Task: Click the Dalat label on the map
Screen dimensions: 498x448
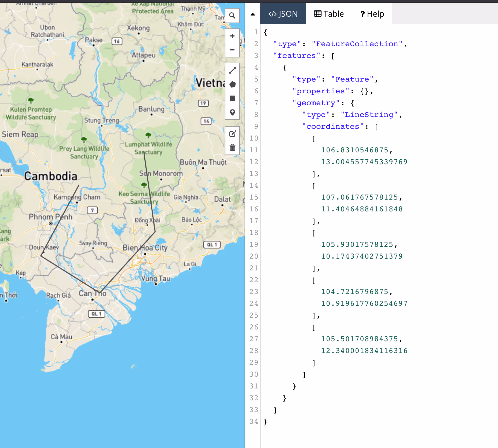Action: (x=222, y=199)
